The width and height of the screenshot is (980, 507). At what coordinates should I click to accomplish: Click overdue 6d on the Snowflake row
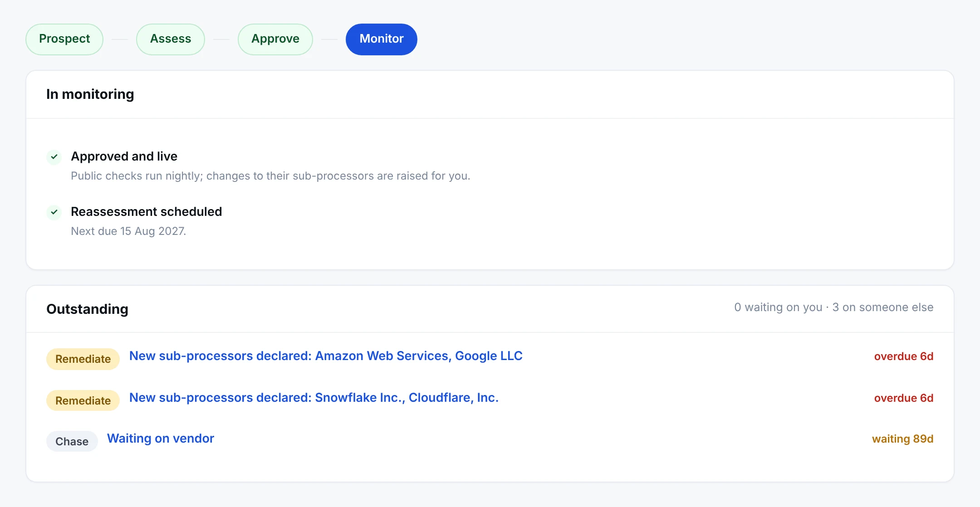click(903, 398)
